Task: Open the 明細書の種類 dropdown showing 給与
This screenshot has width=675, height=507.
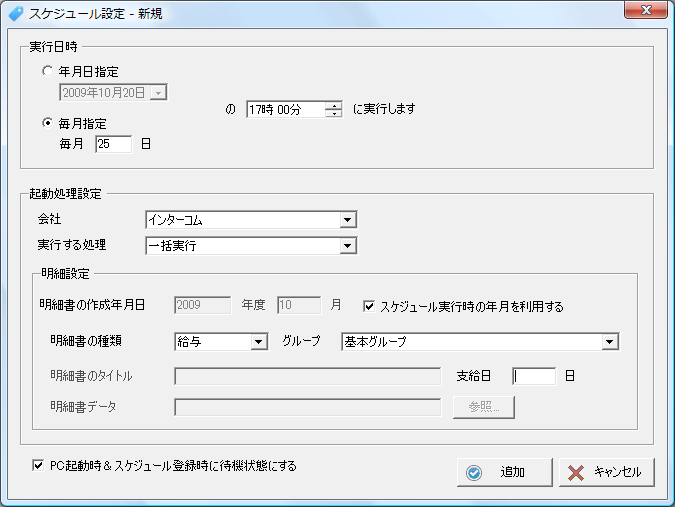Action: [x=258, y=342]
